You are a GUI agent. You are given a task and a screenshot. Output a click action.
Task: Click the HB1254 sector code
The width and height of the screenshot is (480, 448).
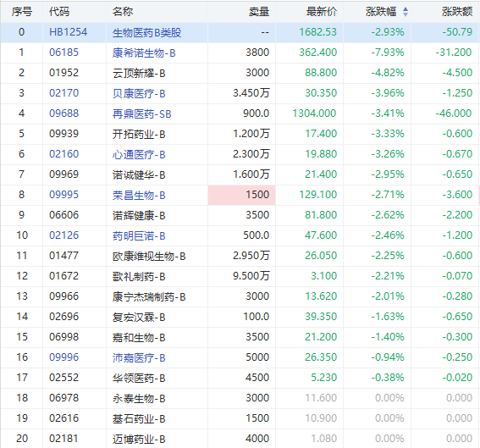click(x=68, y=32)
